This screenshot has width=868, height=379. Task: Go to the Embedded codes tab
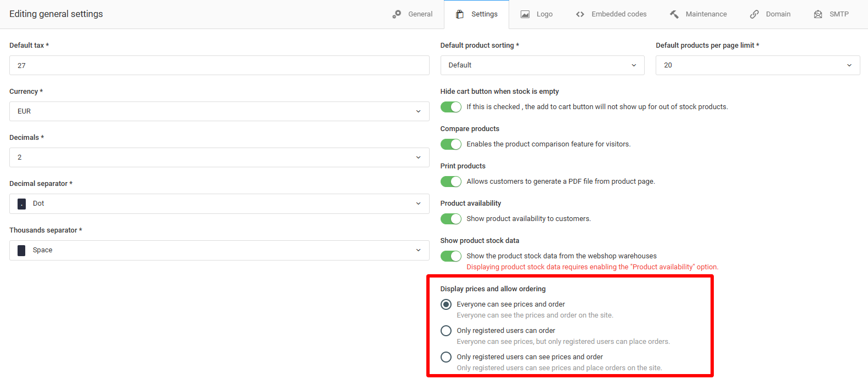click(611, 14)
